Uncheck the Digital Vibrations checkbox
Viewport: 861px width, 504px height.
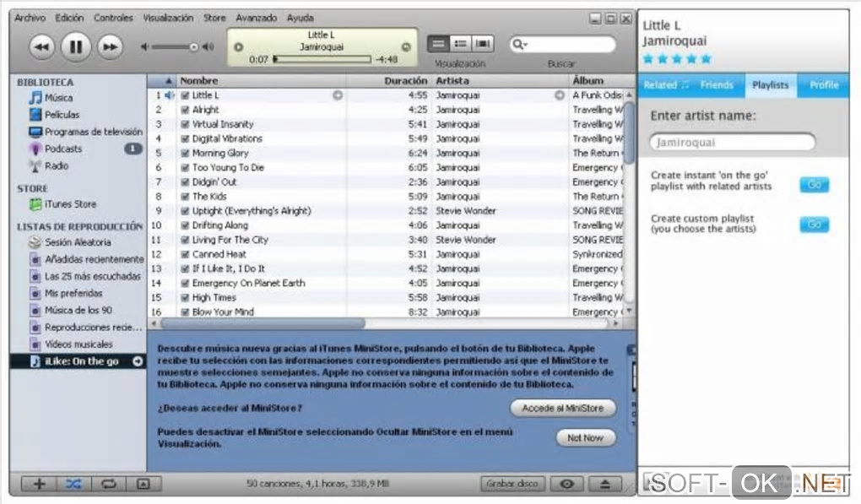pyautogui.click(x=185, y=139)
